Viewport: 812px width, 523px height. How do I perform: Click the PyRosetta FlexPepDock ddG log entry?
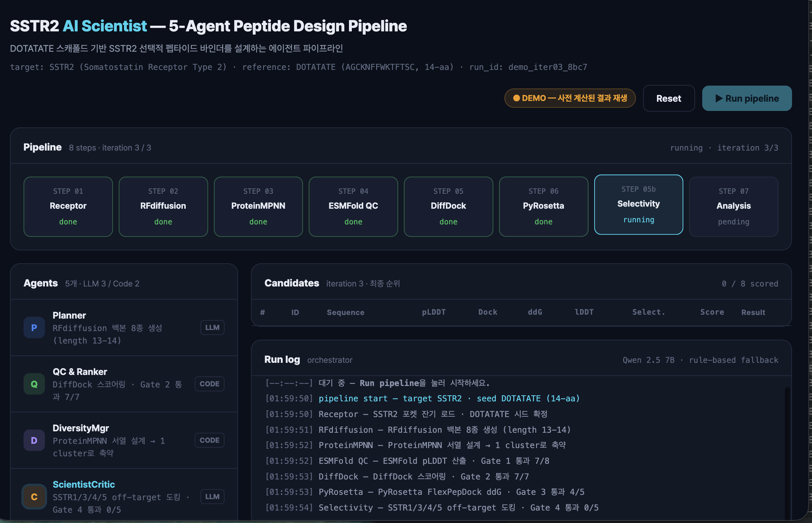(425, 492)
